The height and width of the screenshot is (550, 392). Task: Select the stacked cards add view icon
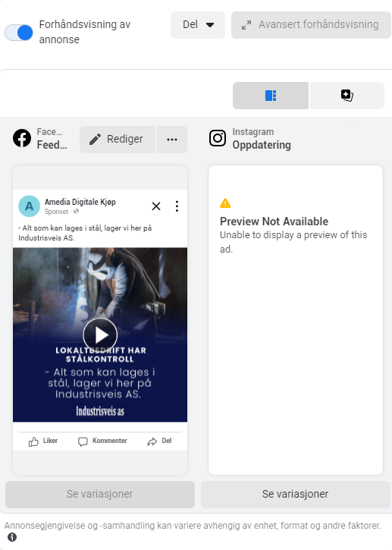(x=347, y=96)
